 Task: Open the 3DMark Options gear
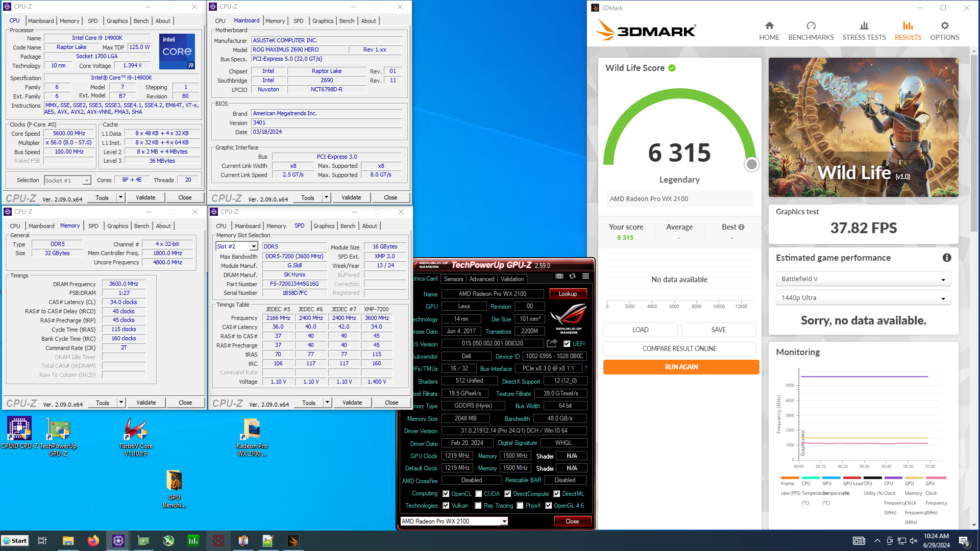pyautogui.click(x=944, y=31)
